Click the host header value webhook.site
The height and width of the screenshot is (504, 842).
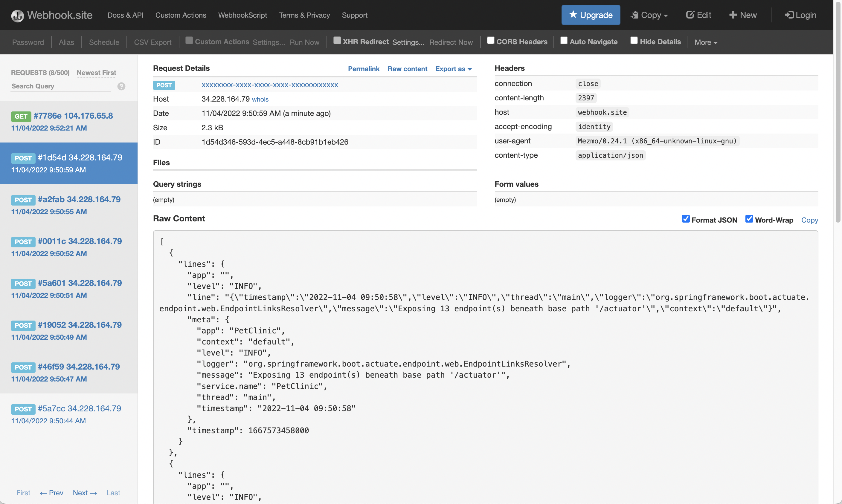click(x=602, y=112)
